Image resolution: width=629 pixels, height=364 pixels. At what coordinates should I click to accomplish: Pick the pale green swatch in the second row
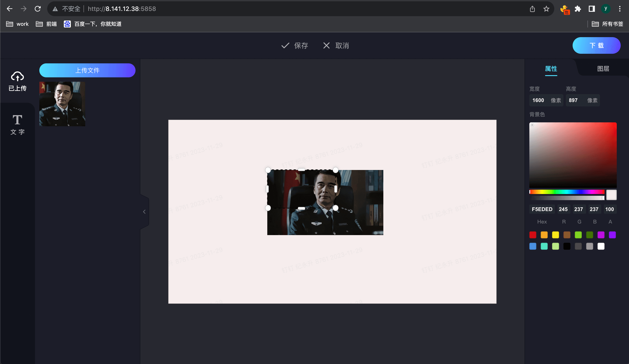556,246
